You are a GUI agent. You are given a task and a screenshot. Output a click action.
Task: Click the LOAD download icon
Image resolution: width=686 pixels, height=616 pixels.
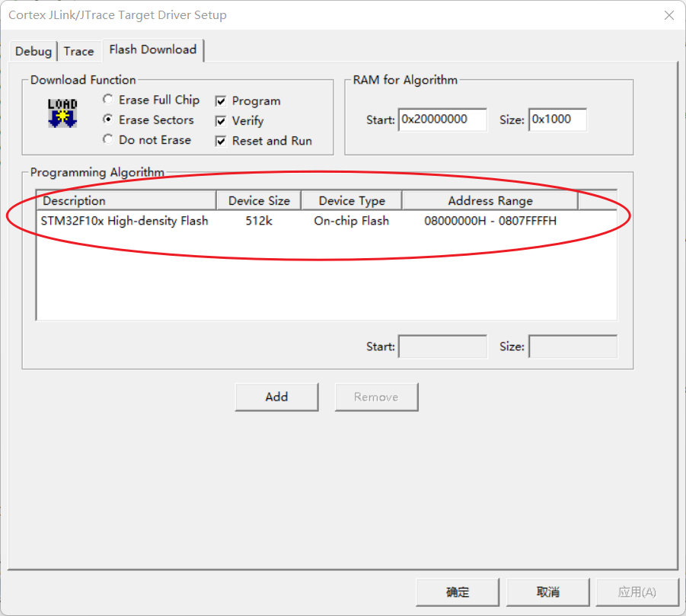click(x=62, y=114)
